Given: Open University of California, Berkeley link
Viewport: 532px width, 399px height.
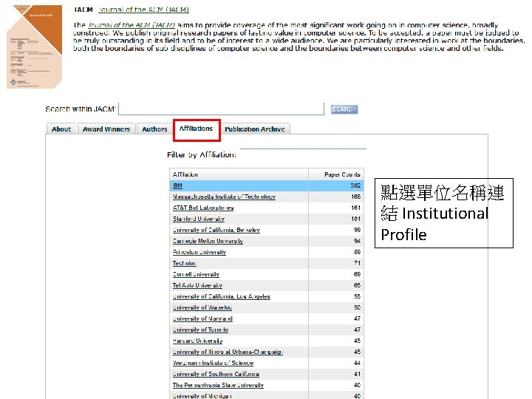Looking at the screenshot, I should click(216, 230).
